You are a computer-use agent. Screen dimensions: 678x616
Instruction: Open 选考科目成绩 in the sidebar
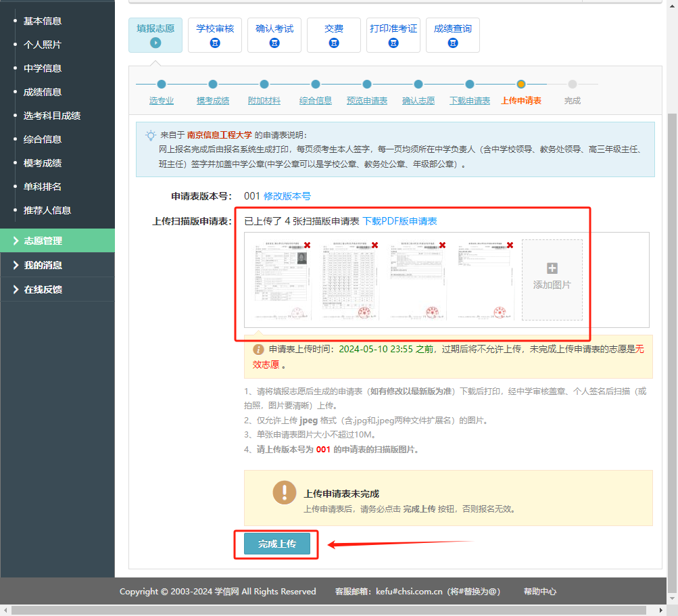(52, 116)
